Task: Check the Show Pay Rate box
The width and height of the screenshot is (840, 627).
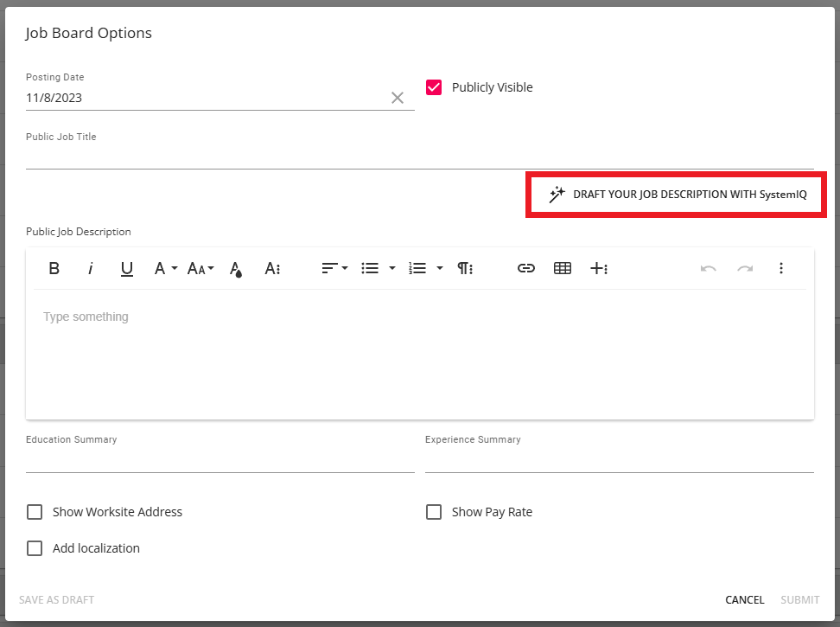Action: tap(434, 512)
